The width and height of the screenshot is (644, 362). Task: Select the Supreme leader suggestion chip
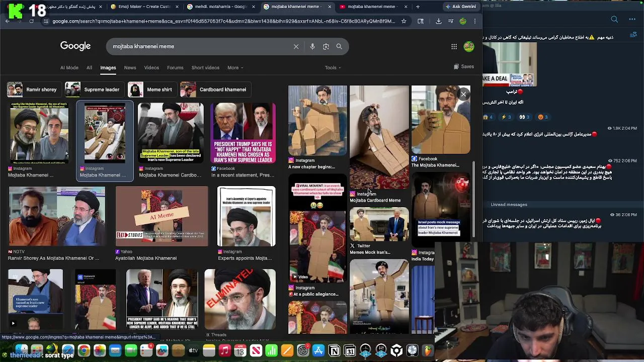95,89
